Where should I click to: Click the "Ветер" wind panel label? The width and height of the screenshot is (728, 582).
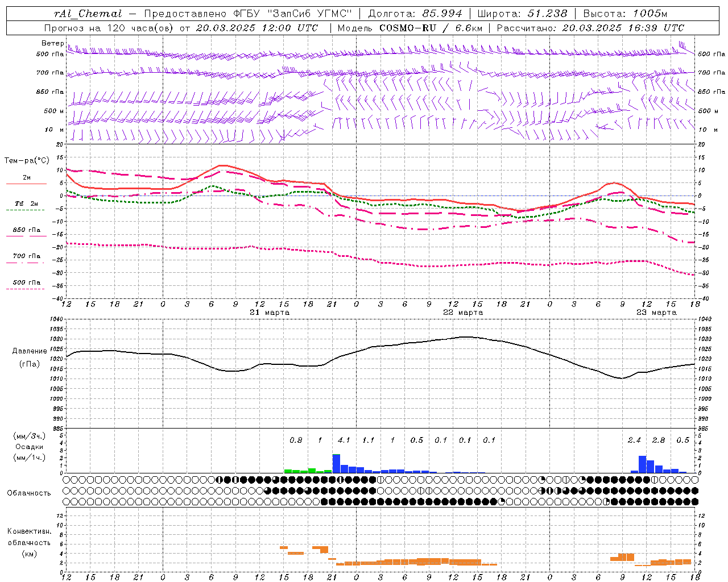pyautogui.click(x=52, y=43)
